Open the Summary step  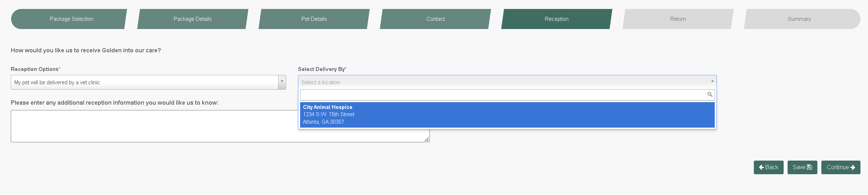coord(799,19)
